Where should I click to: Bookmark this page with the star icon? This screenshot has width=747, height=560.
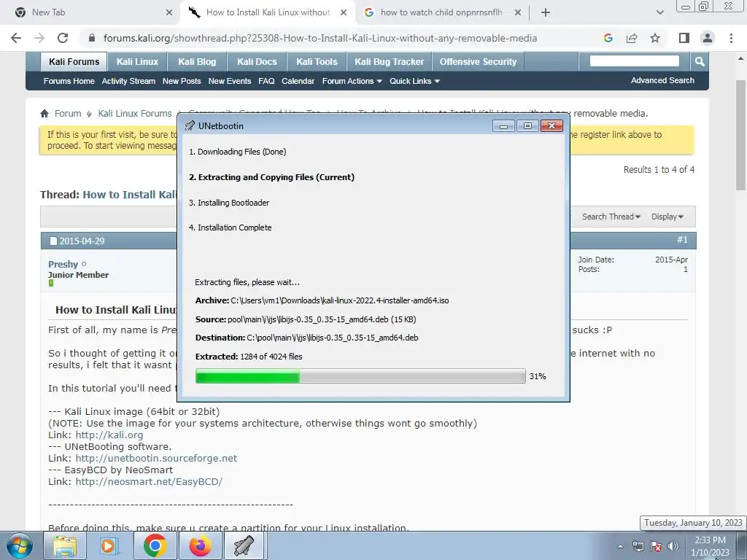pyautogui.click(x=655, y=38)
